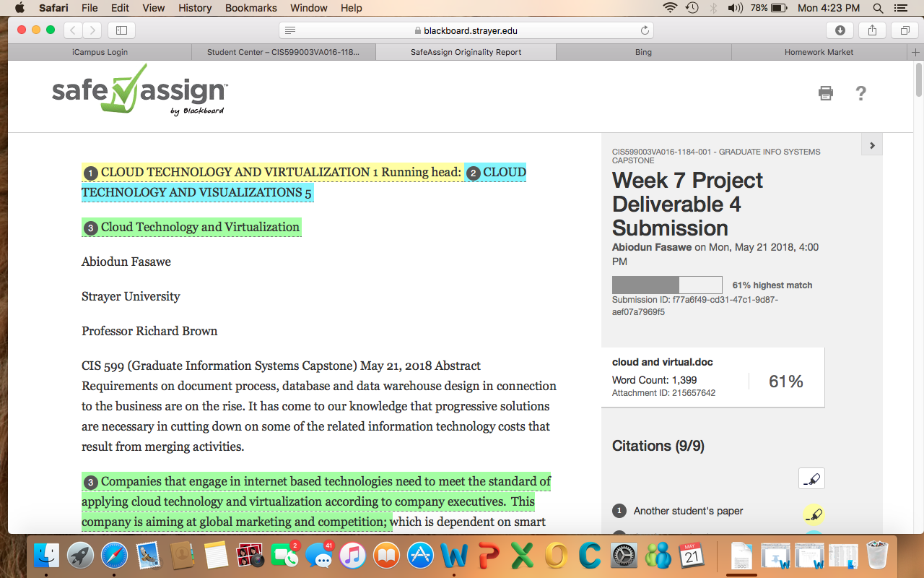The image size is (924, 578).
Task: Open the volume control in menu bar
Action: (735, 8)
